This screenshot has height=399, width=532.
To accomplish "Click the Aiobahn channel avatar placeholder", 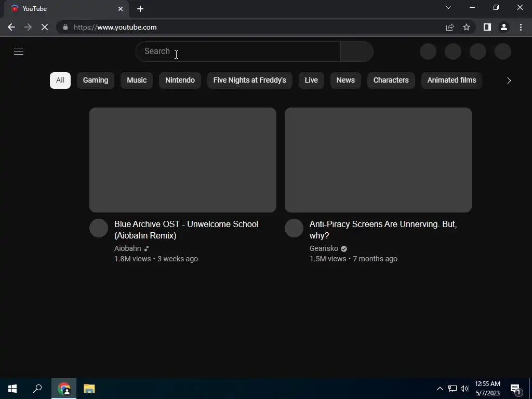I will tap(99, 228).
